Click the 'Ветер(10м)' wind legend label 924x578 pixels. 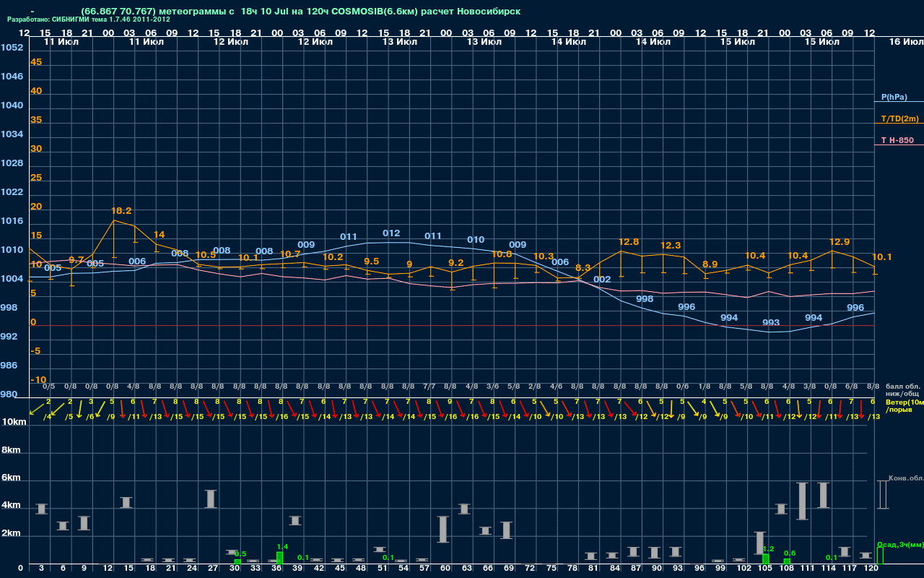tap(905, 402)
